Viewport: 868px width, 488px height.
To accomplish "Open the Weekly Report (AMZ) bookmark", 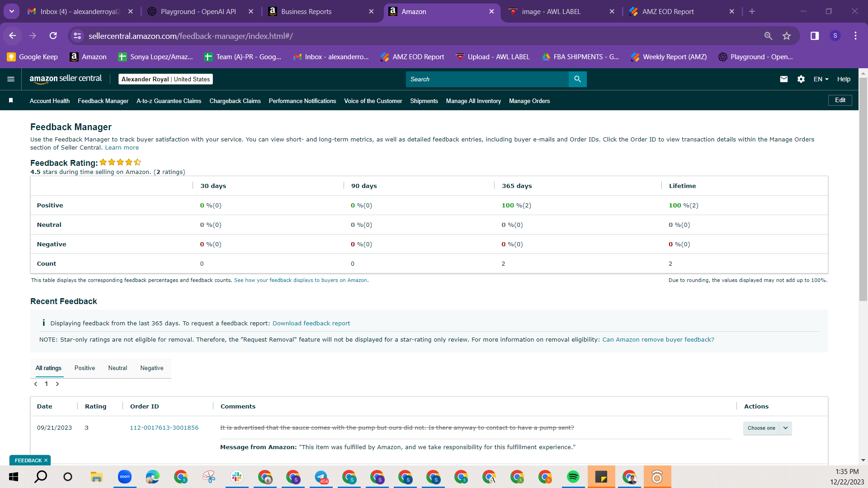I will [x=669, y=57].
